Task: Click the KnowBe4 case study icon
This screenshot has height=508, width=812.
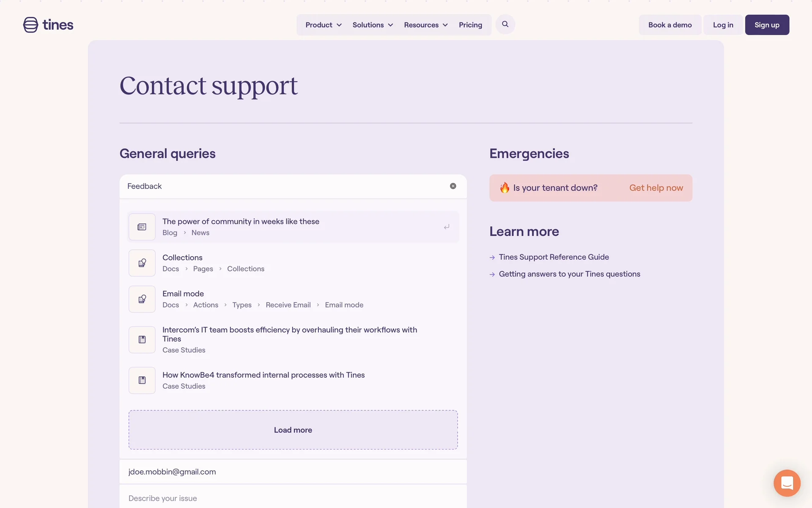Action: pyautogui.click(x=142, y=380)
